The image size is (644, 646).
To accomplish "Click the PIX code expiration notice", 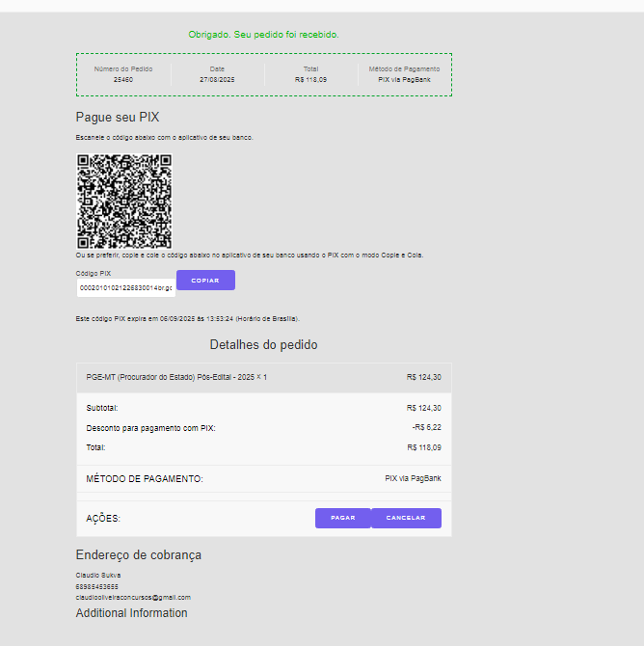I will click(x=188, y=318).
